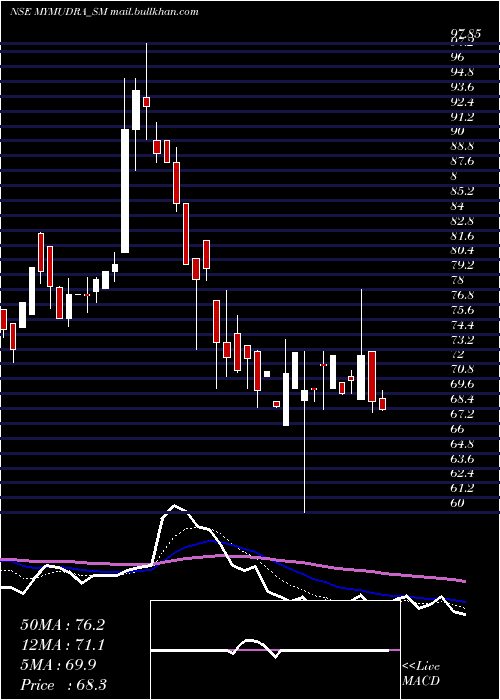Click the 62.4 price axis label
The width and height of the screenshot is (500, 700).
click(x=462, y=473)
